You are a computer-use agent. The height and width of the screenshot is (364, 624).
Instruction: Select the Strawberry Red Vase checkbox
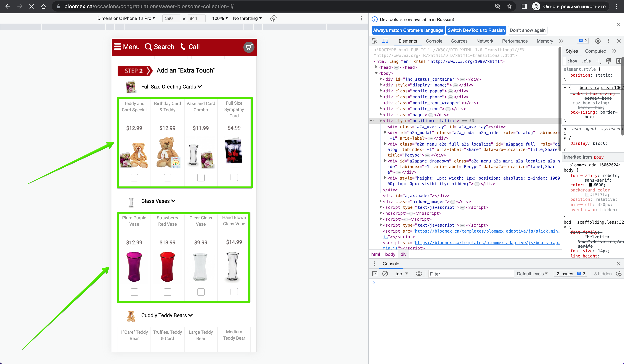[x=167, y=292]
